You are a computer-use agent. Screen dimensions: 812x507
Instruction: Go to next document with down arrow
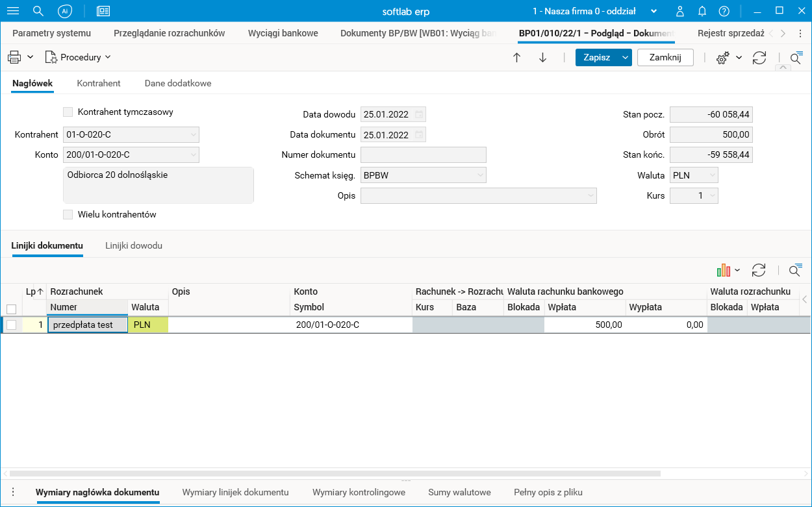pos(543,57)
